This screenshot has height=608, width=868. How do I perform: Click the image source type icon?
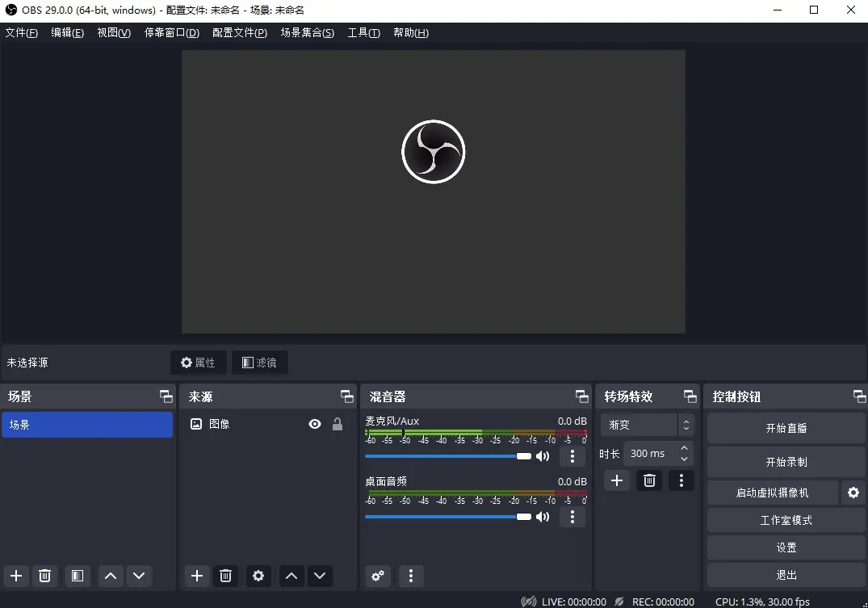(196, 424)
